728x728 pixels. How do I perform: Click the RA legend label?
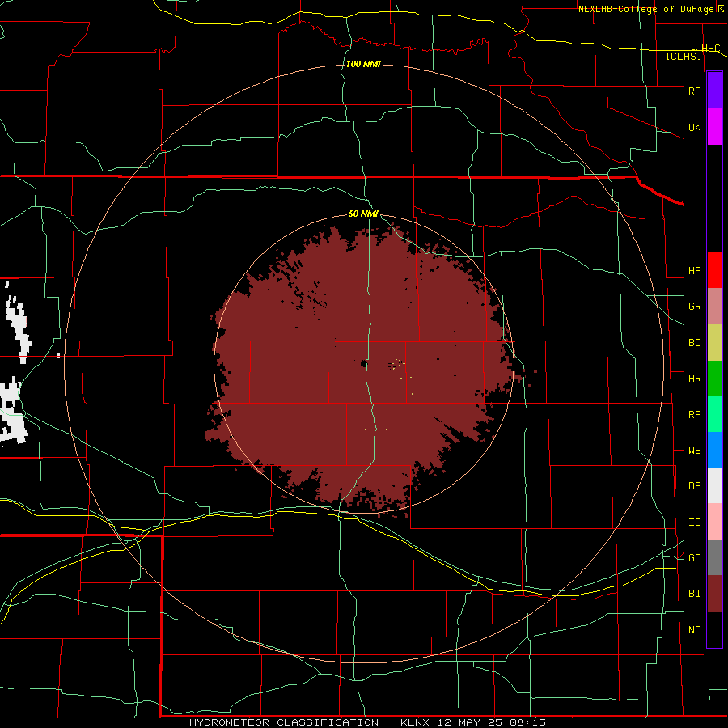(694, 414)
